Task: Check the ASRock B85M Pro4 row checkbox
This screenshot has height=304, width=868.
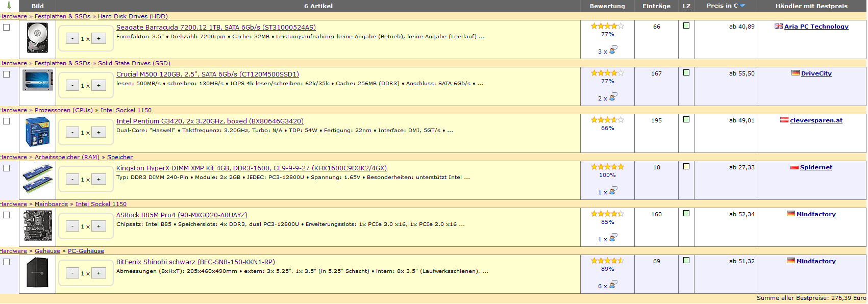Action: 6,215
